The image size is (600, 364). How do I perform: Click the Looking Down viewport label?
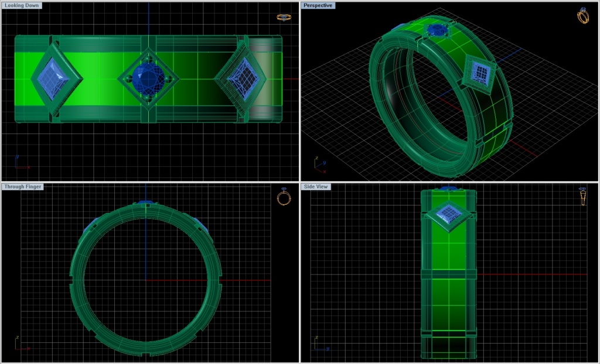(22, 6)
